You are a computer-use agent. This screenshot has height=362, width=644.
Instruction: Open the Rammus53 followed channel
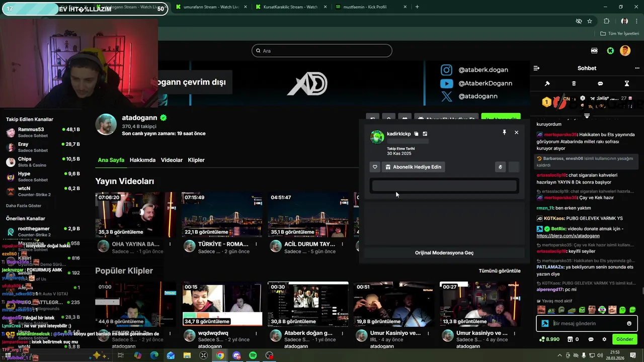43,132
